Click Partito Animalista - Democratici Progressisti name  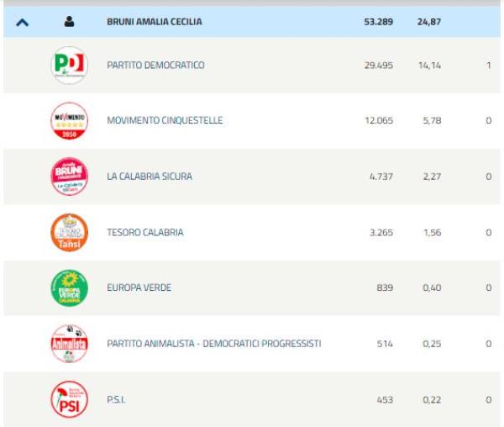coord(213,343)
